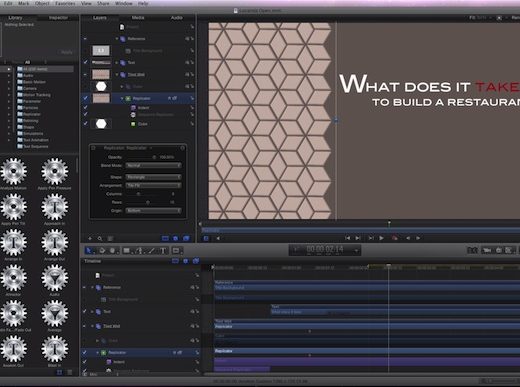This screenshot has height=387, width=520.
Task: Toggle masks display button under Layers list
Action: point(165,238)
